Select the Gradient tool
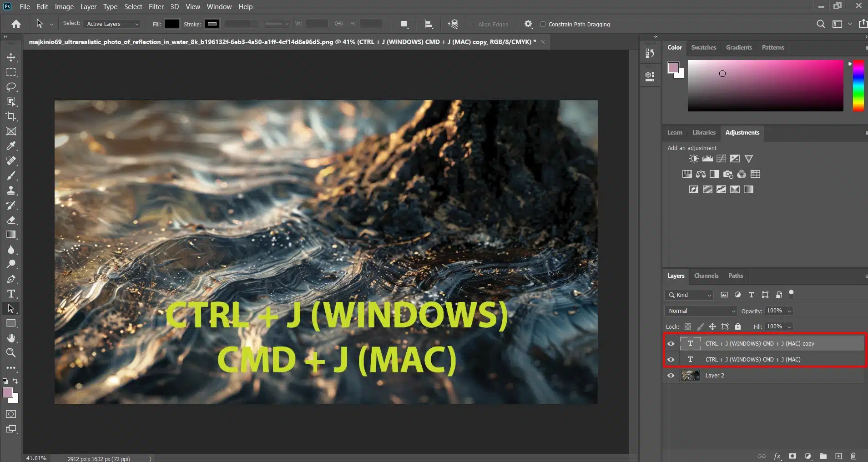Viewport: 868px width, 462px height. 11,235
